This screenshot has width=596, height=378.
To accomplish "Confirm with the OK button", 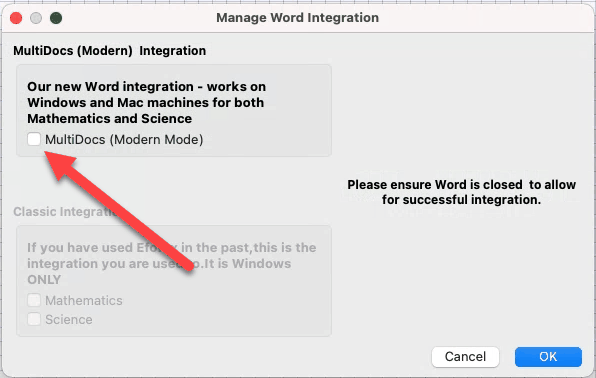I will (x=548, y=357).
